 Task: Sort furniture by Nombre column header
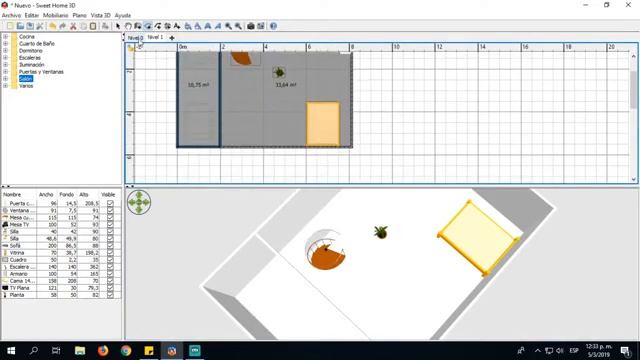(19, 195)
